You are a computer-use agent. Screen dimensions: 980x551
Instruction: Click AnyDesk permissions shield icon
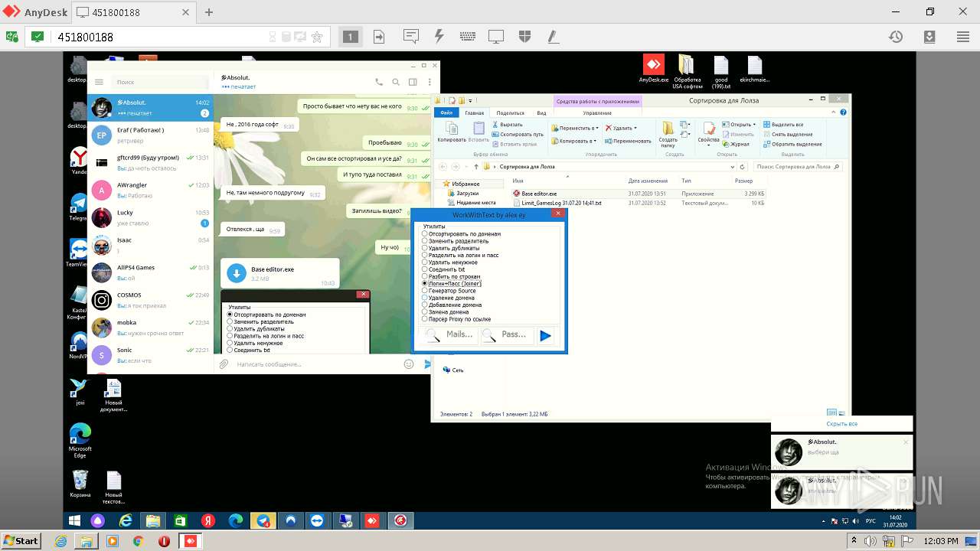coord(524,37)
